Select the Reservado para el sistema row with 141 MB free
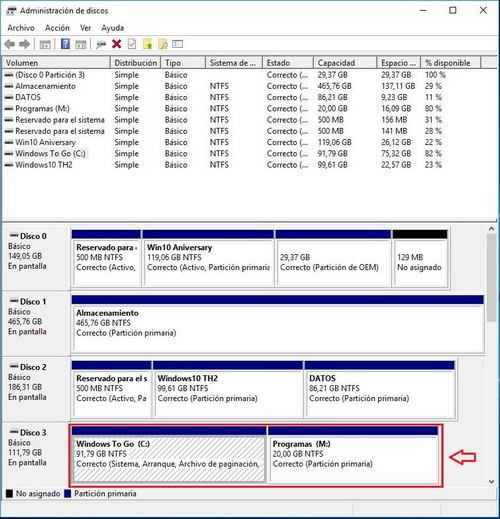Image resolution: width=500 pixels, height=519 pixels. pyautogui.click(x=242, y=131)
